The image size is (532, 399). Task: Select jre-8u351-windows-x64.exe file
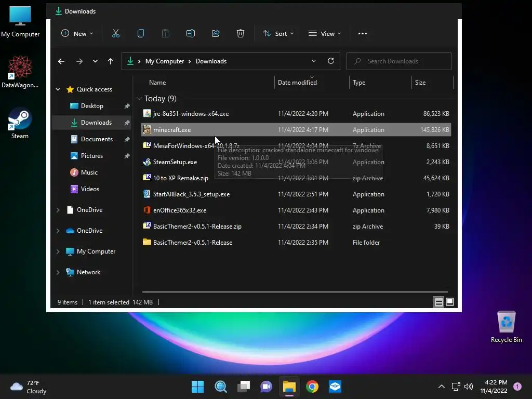pyautogui.click(x=296, y=114)
